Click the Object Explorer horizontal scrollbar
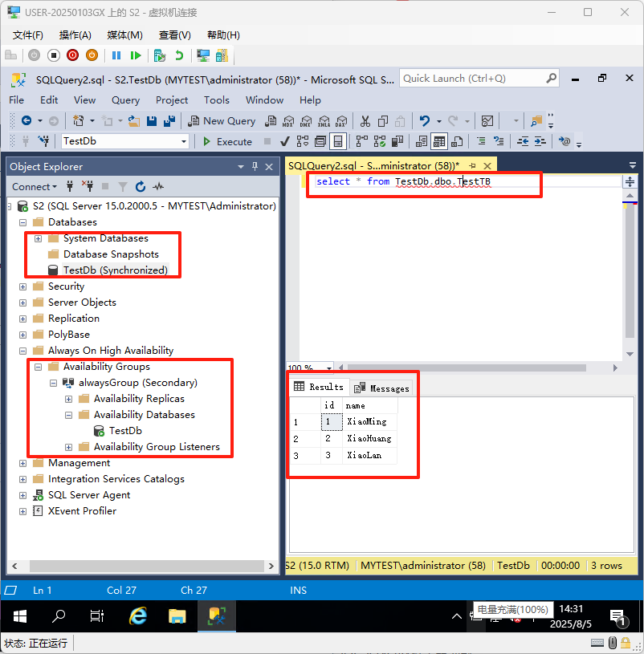Image resolution: width=644 pixels, height=654 pixels. point(146,566)
